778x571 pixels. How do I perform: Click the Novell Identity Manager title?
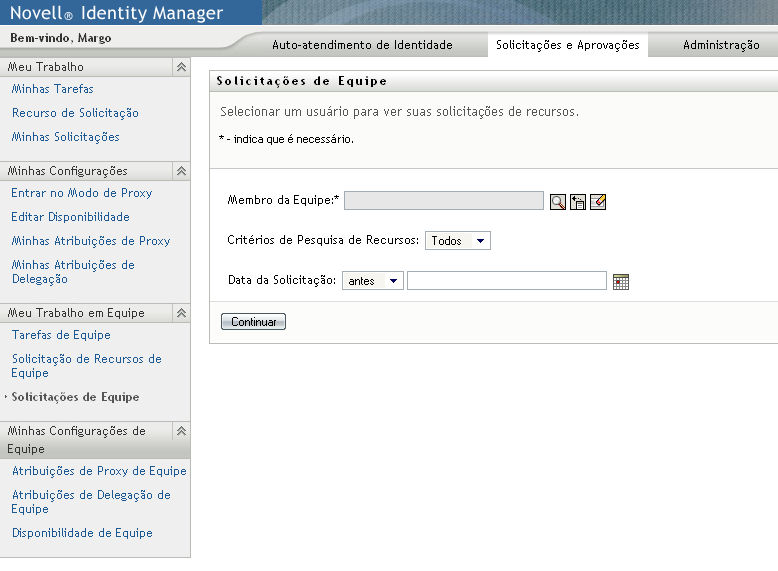[x=116, y=12]
